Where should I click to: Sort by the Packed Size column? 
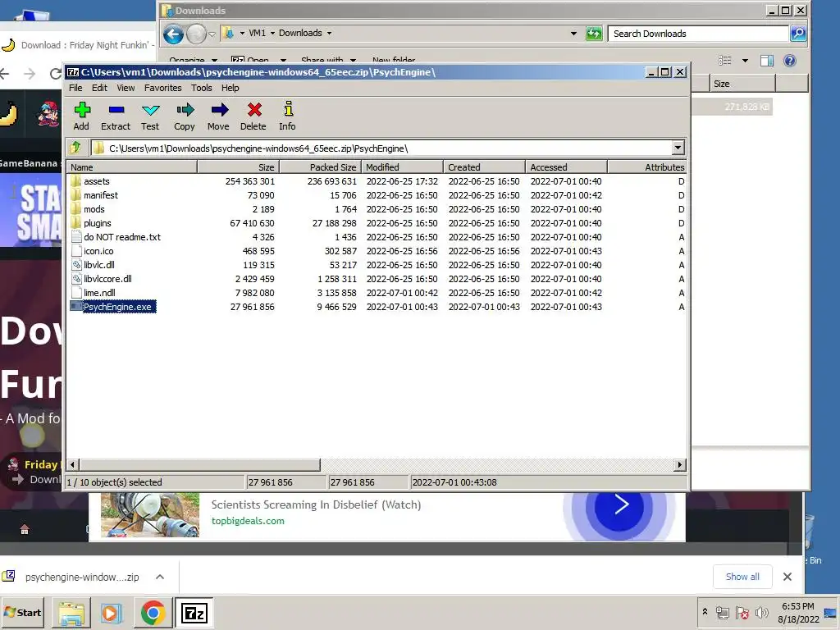[321, 167]
